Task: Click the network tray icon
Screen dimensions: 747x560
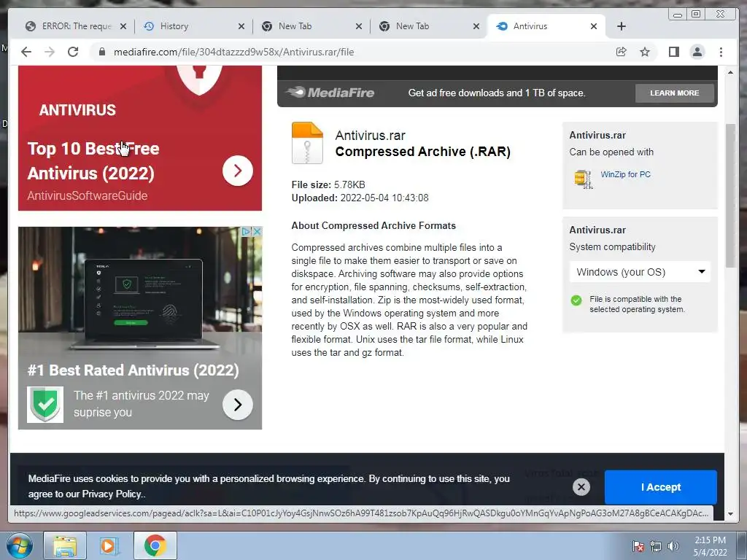Action: pos(656,546)
